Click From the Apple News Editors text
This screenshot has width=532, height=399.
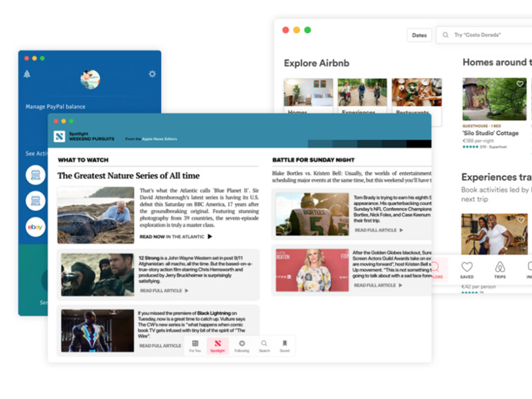click(x=151, y=139)
